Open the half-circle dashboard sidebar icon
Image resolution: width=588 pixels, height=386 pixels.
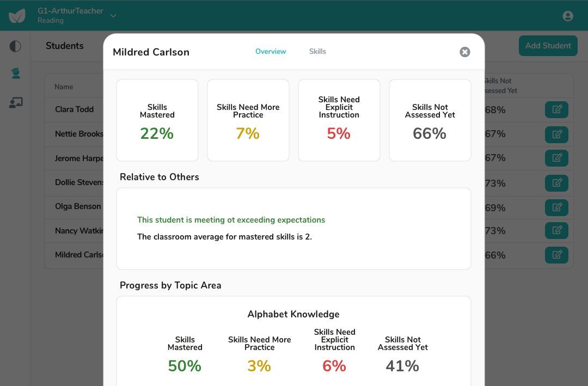[x=15, y=46]
